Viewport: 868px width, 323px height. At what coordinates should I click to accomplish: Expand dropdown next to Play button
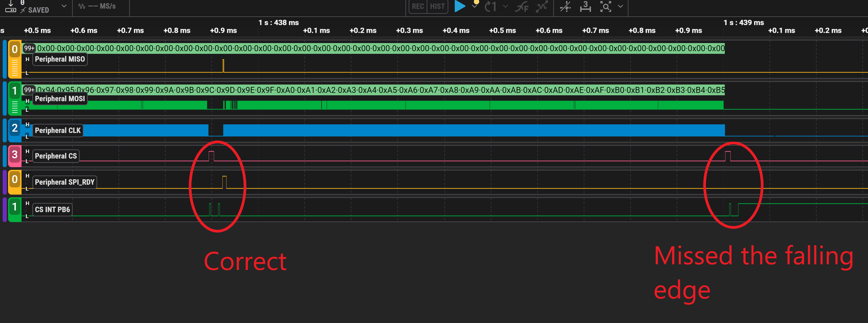[x=474, y=6]
